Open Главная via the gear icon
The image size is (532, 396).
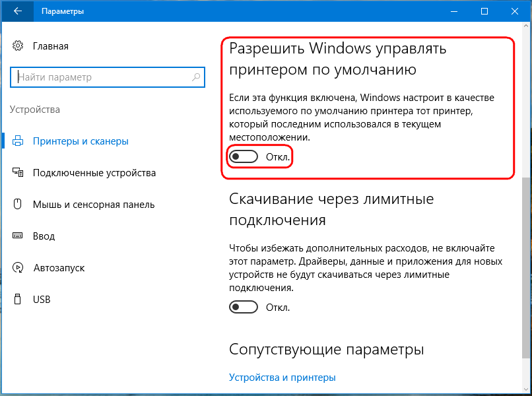click(18, 46)
